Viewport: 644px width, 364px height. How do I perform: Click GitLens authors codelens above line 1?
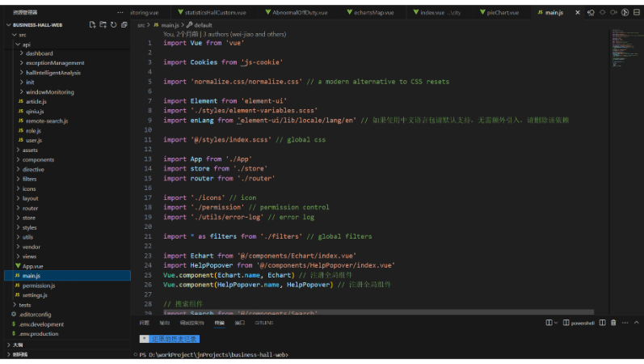pos(225,34)
